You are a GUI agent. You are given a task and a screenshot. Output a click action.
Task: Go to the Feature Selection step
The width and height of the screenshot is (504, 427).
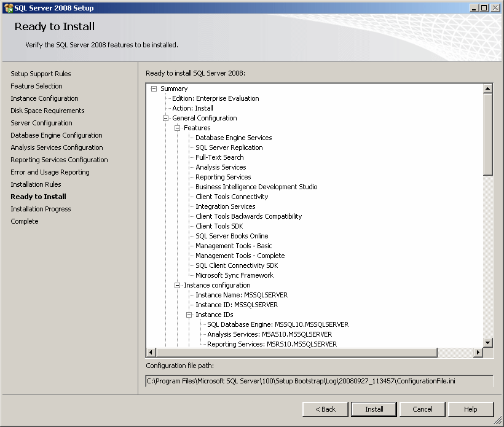37,86
